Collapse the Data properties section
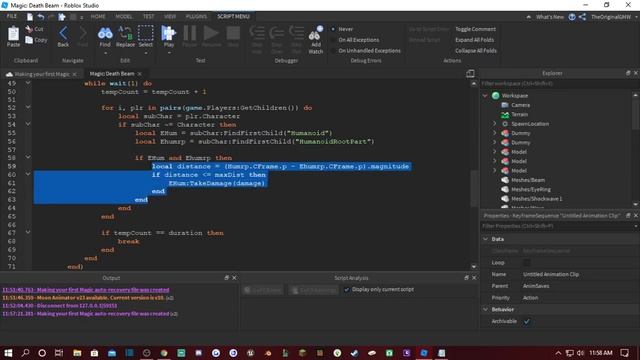Viewport: 640px width, 360px height. 485,239
